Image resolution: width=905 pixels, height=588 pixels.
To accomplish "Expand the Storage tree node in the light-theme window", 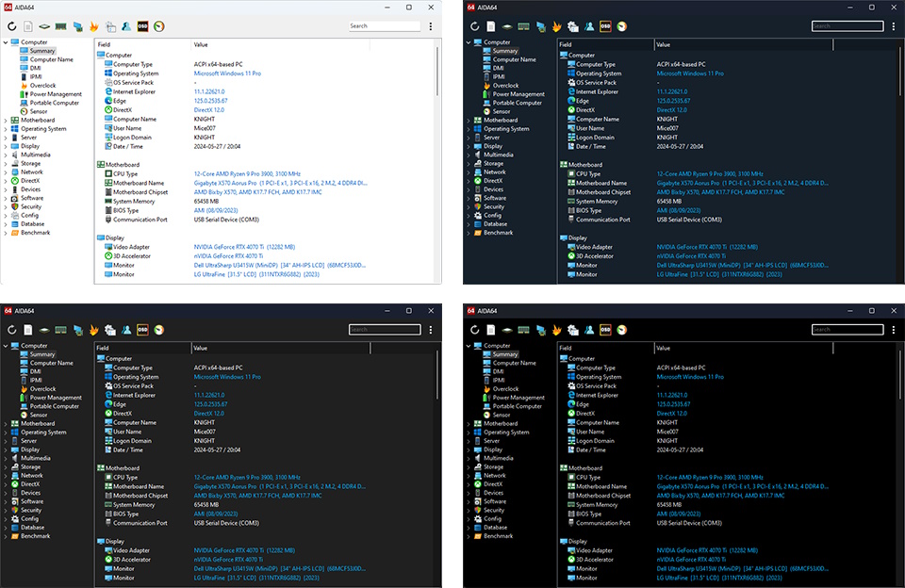I will (6, 164).
